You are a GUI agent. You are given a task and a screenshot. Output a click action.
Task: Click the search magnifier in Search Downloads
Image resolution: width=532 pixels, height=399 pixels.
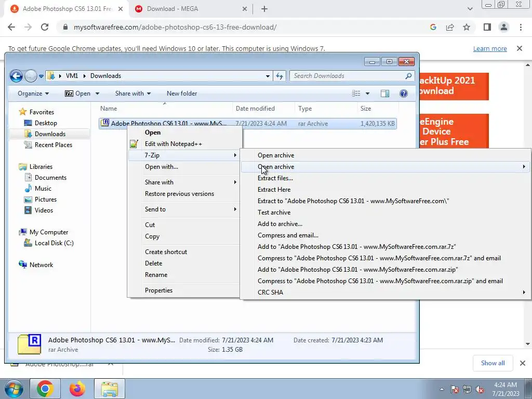(x=408, y=76)
